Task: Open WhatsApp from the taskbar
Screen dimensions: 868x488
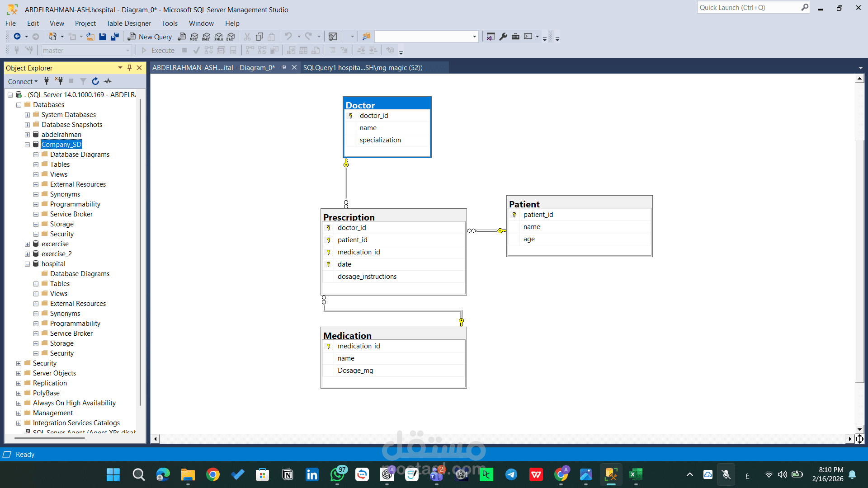Action: [337, 474]
